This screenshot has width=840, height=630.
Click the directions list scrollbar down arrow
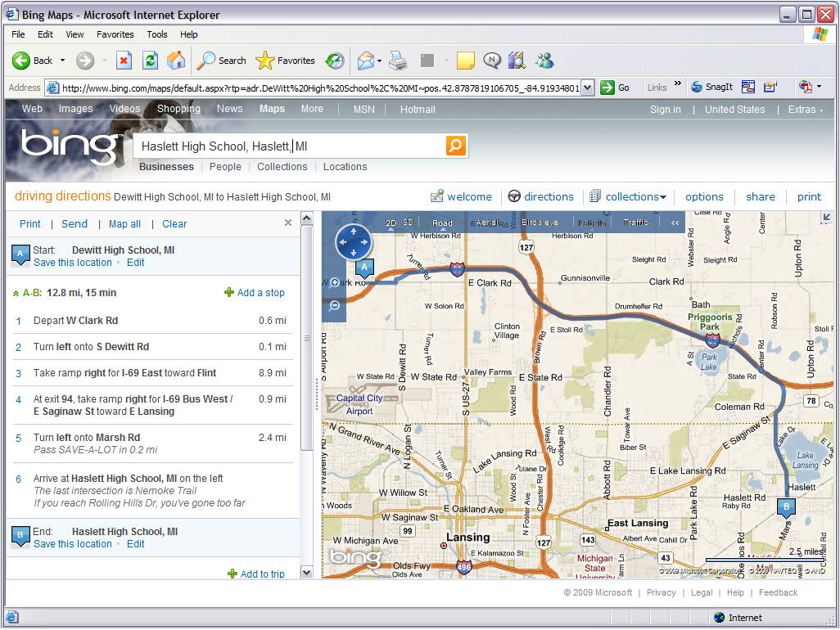306,572
